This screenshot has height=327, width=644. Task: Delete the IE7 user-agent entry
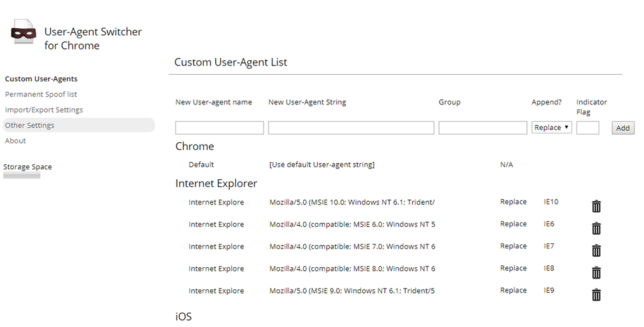[x=596, y=250]
